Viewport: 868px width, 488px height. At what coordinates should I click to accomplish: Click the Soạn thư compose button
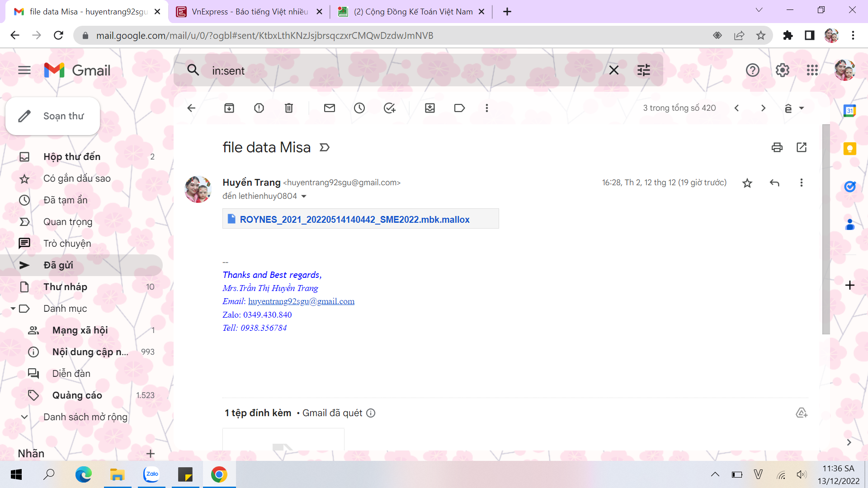(53, 116)
